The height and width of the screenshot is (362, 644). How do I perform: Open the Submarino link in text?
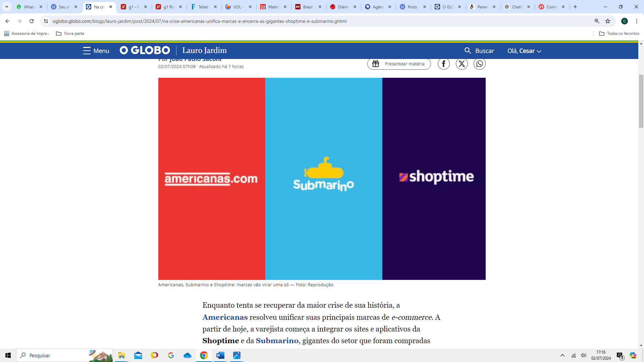277,341
